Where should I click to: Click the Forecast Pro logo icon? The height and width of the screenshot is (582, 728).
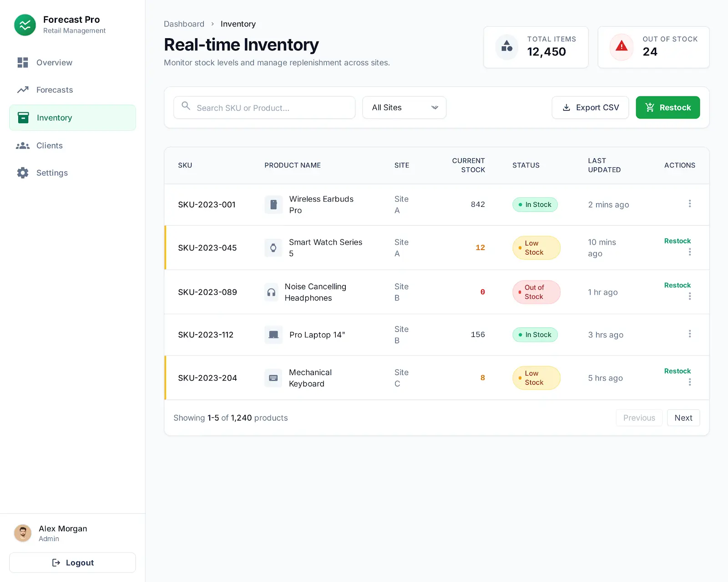tap(25, 25)
